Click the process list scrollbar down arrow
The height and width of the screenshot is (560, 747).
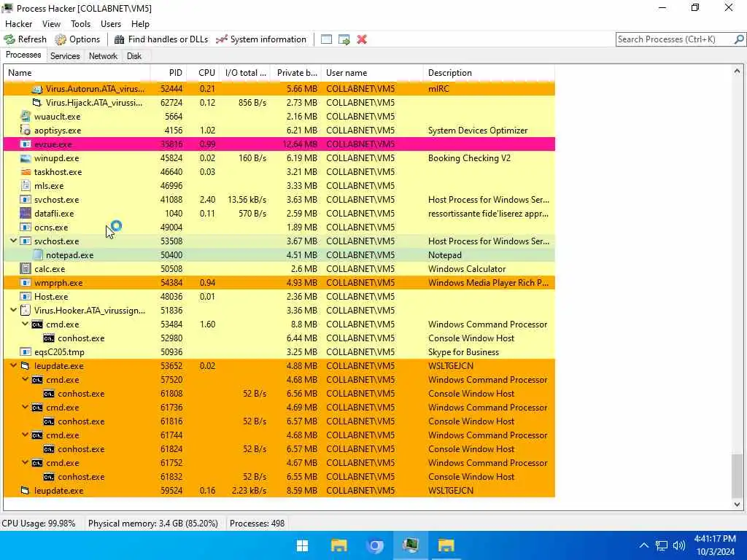pyautogui.click(x=737, y=505)
